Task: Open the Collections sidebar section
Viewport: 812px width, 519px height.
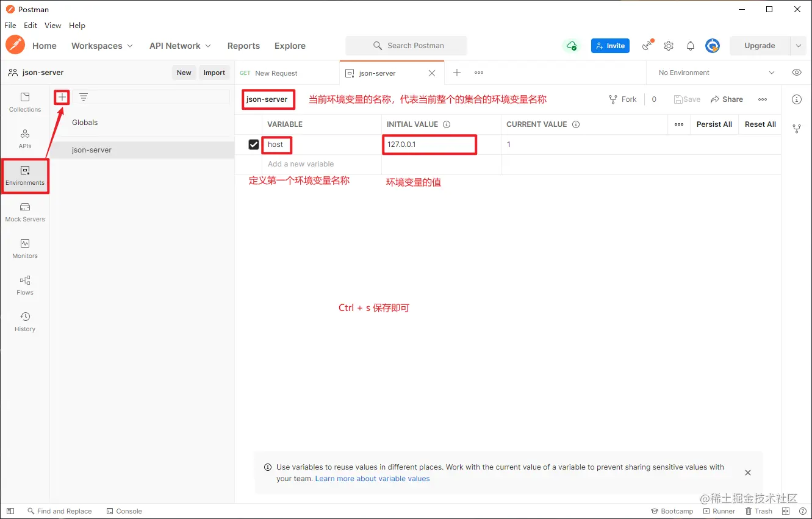Action: click(25, 102)
